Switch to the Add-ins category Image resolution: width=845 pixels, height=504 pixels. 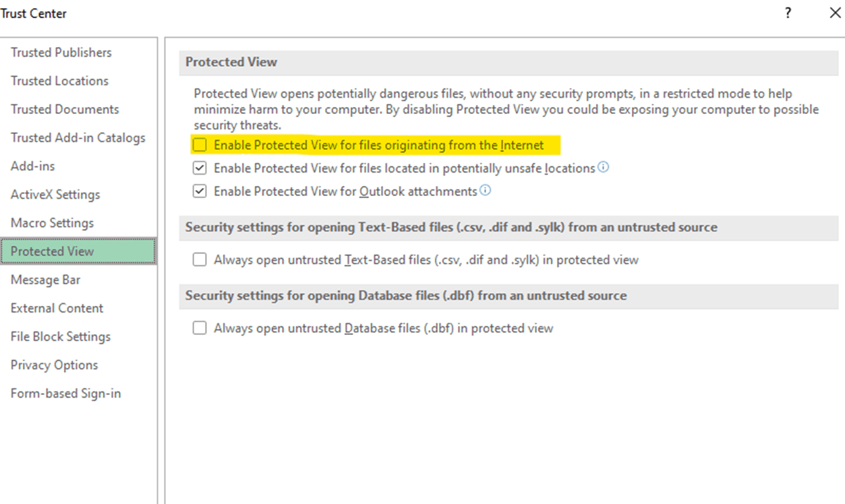point(33,166)
